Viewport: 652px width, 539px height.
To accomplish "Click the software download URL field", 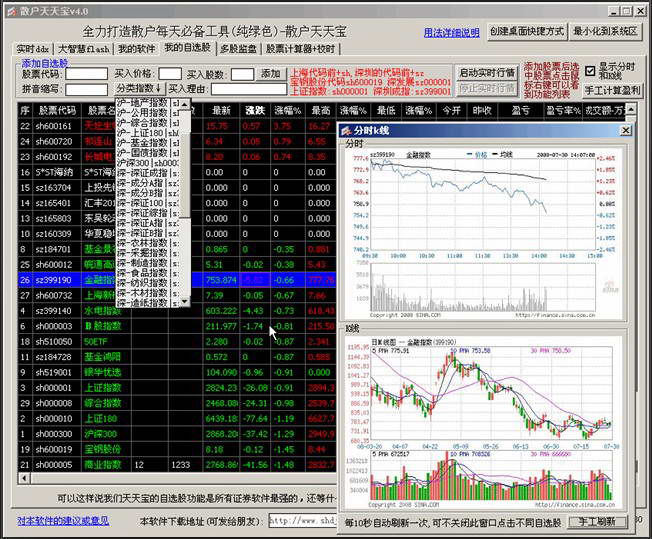I will [303, 521].
